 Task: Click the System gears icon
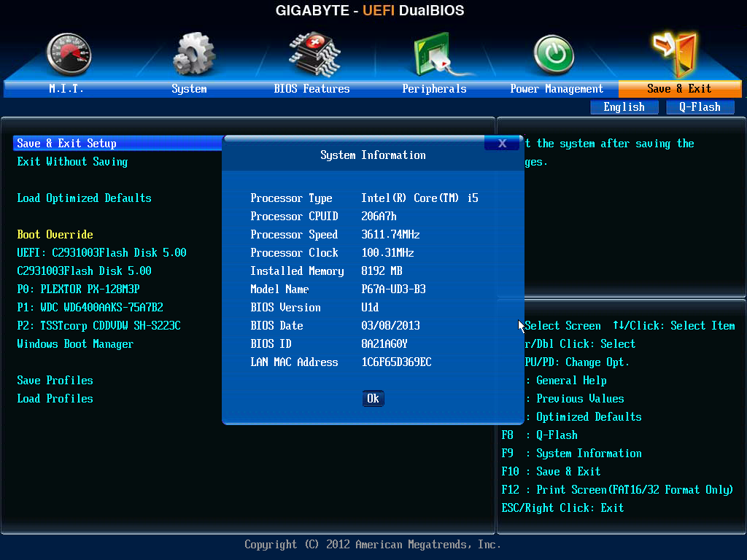[x=193, y=54]
